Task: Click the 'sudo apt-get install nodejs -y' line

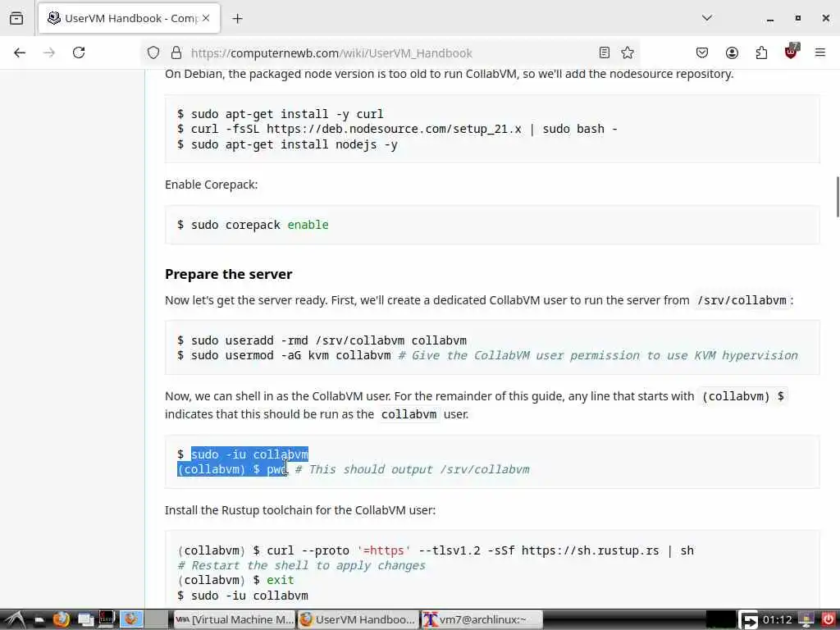Action: coord(294,144)
